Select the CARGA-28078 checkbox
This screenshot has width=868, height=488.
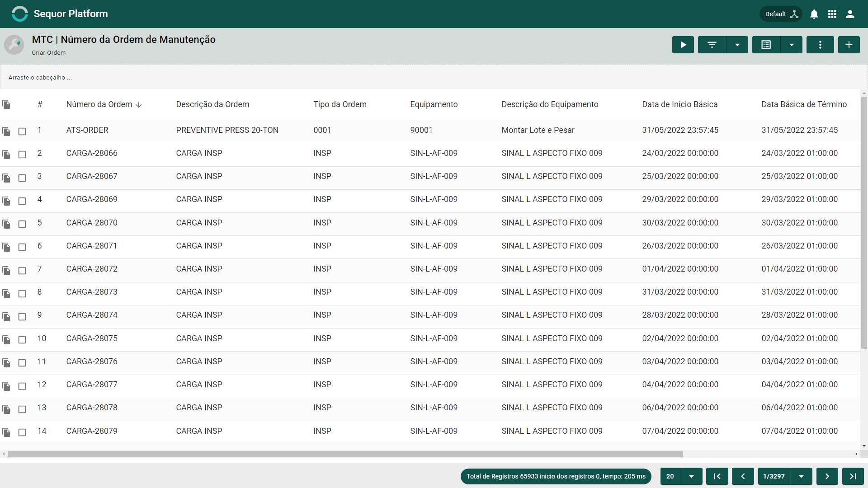[22, 409]
